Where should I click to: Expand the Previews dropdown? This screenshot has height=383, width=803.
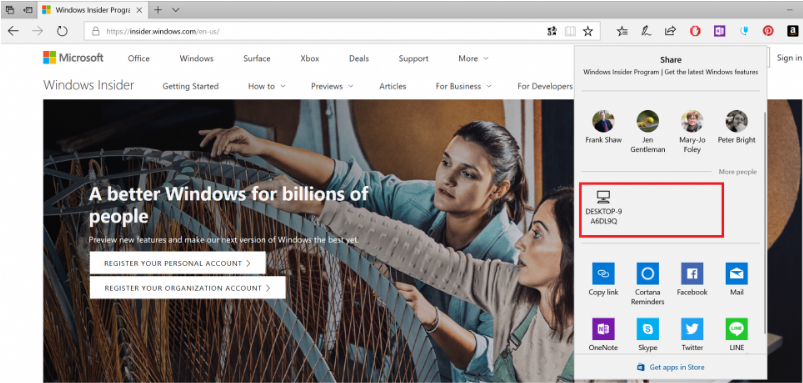click(332, 86)
